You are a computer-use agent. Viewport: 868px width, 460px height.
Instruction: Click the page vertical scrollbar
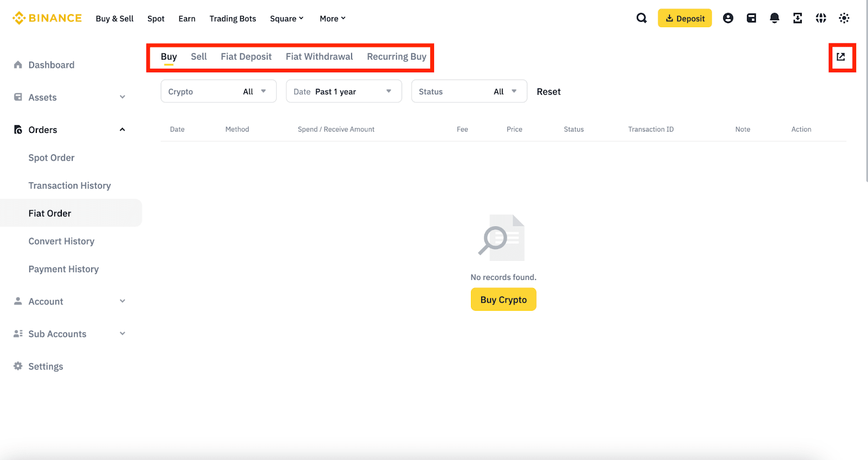[866, 91]
